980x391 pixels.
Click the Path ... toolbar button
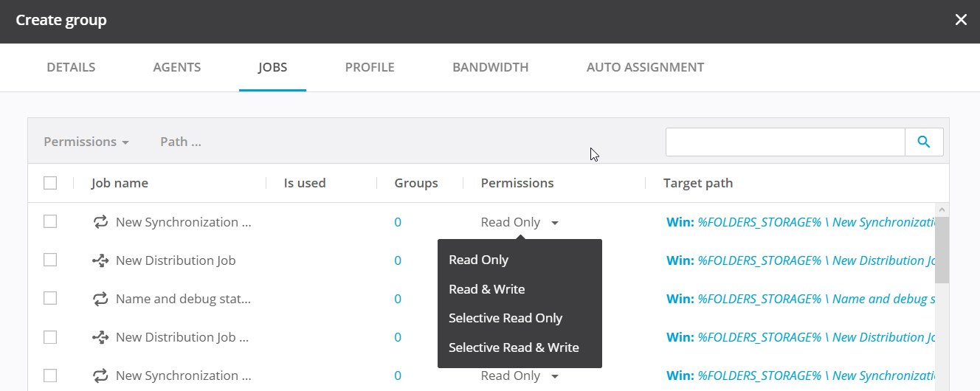pos(181,142)
